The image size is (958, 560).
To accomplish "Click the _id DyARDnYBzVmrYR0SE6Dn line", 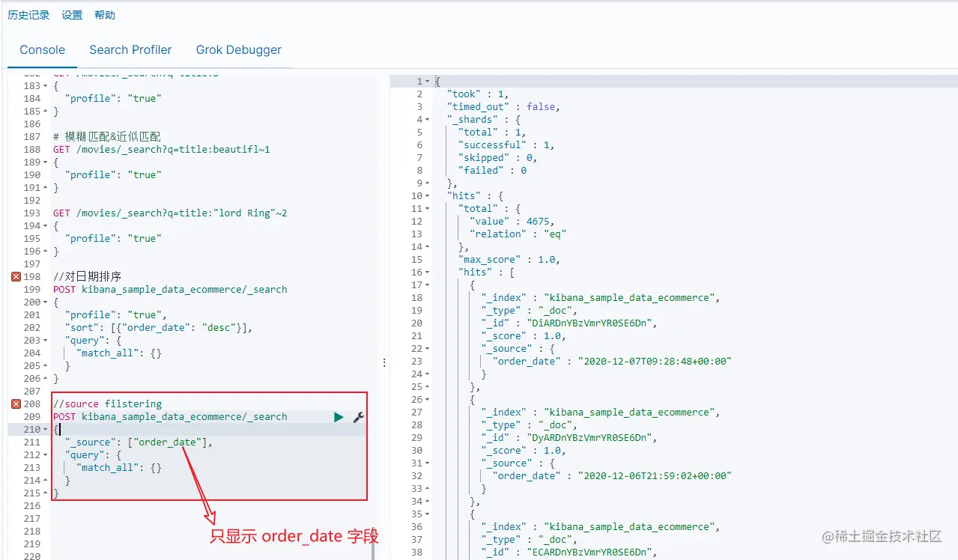I will coord(569,437).
